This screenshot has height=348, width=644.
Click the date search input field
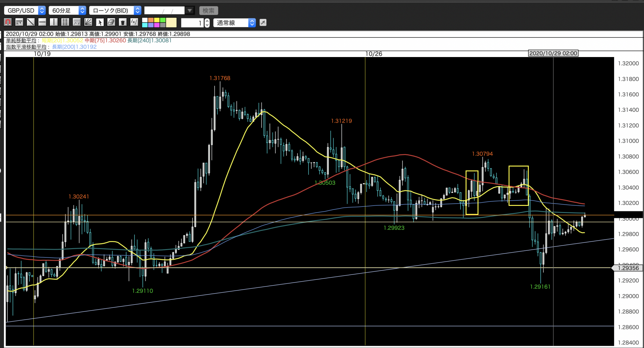pos(165,10)
